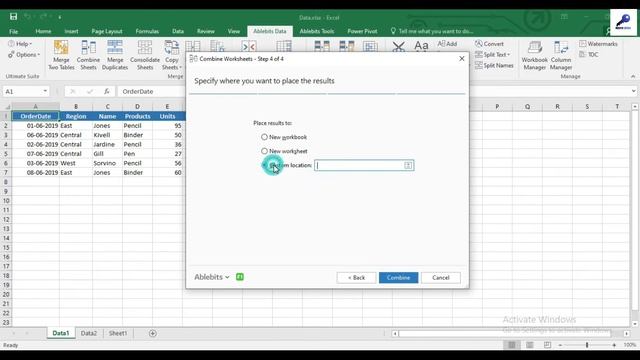Image resolution: width=640 pixels, height=360 pixels.
Task: Select column Q header
Action: (527, 107)
